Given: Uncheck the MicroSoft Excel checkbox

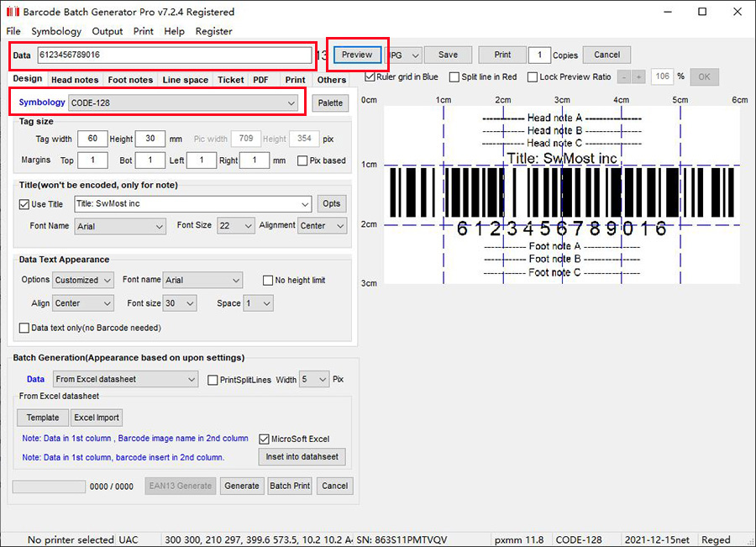Looking at the screenshot, I should click(264, 439).
